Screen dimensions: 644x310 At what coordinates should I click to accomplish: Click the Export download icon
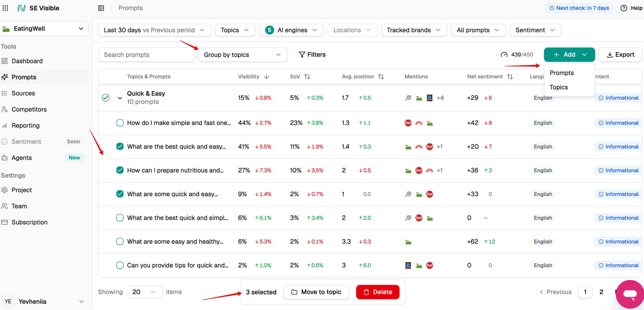pos(610,55)
